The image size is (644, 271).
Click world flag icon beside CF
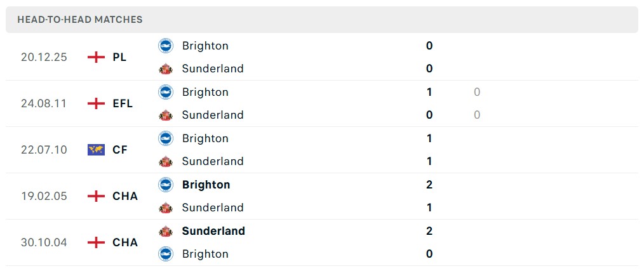click(96, 150)
